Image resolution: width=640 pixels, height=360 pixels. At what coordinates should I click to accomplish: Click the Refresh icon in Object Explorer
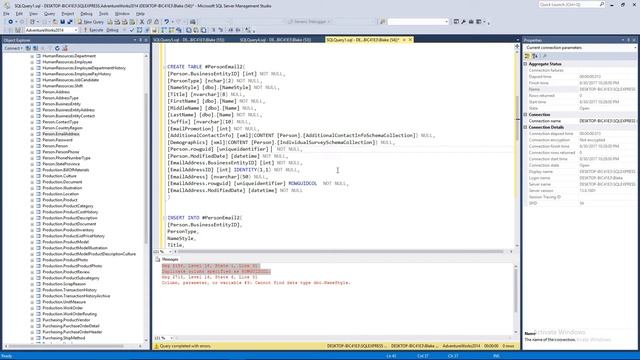click(x=57, y=48)
